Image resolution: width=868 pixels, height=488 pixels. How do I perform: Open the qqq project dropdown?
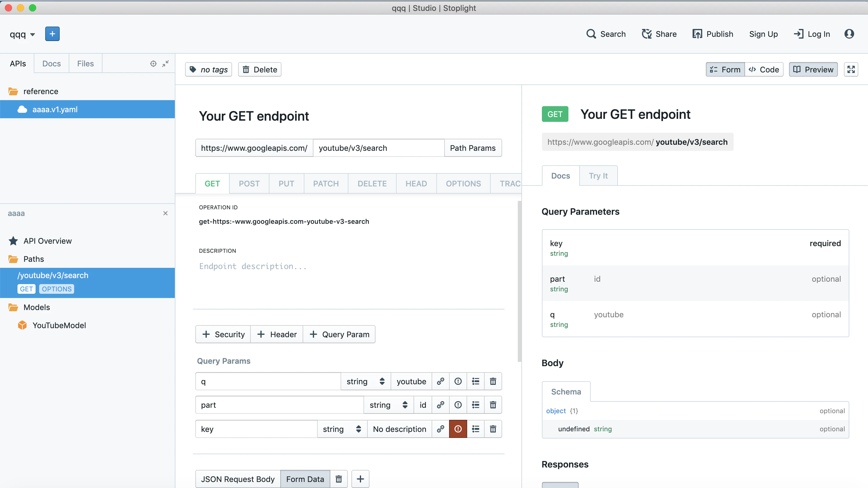click(x=22, y=34)
